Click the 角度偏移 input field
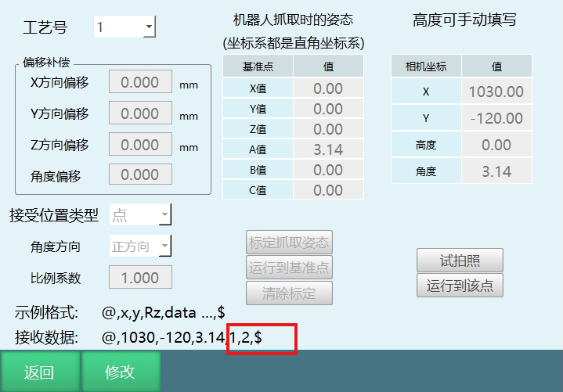This screenshot has height=392, width=563. 140,174
